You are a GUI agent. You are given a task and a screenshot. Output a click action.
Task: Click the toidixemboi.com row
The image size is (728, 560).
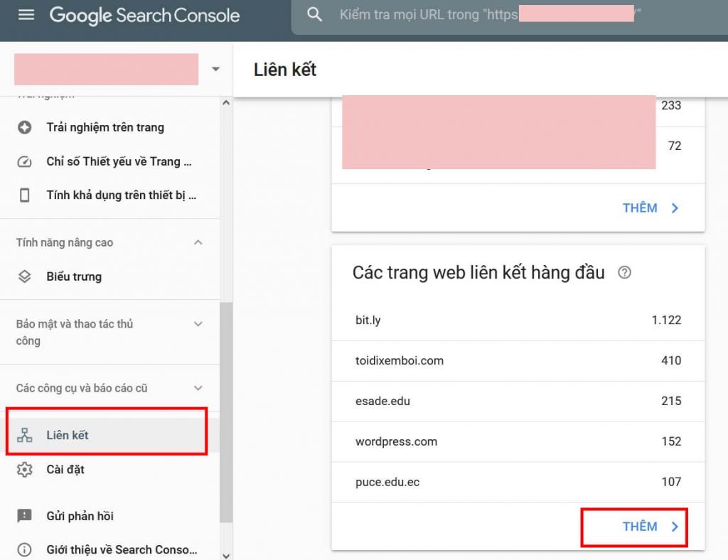click(518, 361)
